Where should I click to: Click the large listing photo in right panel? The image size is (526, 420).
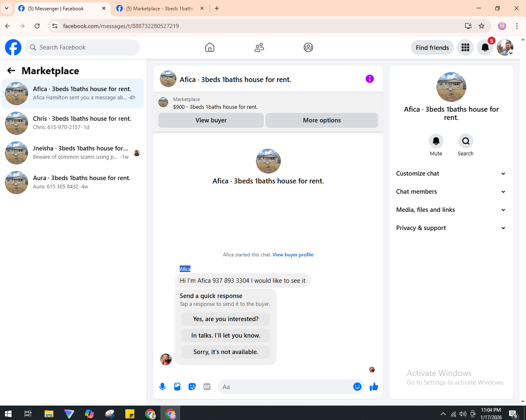(451, 87)
